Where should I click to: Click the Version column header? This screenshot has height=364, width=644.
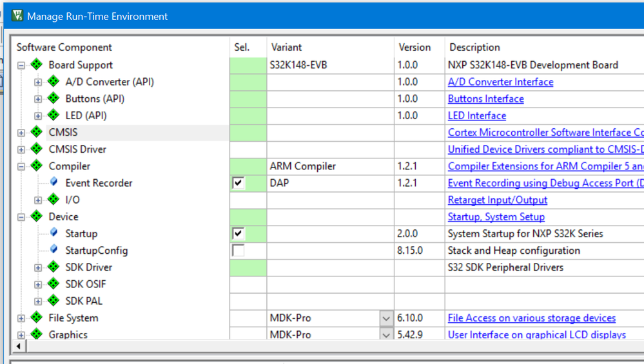click(x=415, y=47)
